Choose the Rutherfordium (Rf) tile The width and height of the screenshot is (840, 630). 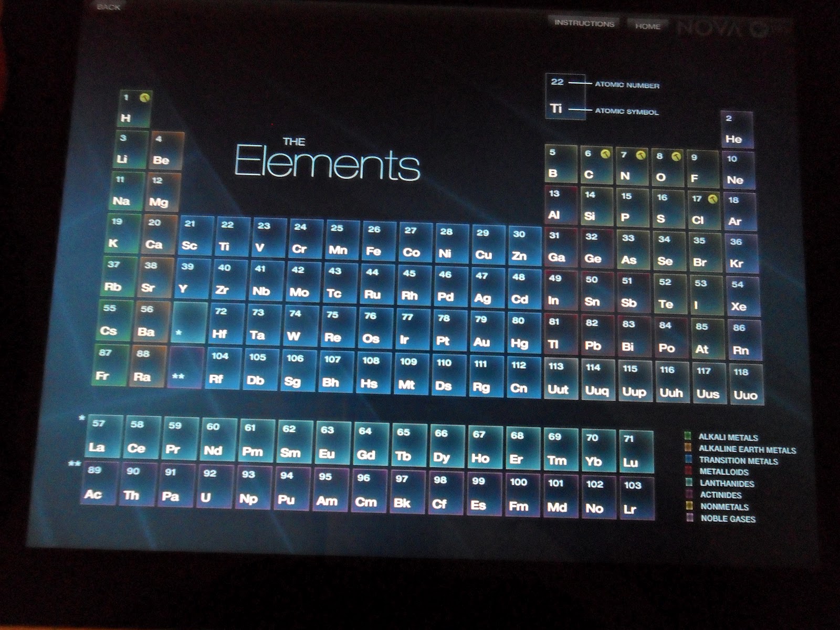tap(225, 369)
